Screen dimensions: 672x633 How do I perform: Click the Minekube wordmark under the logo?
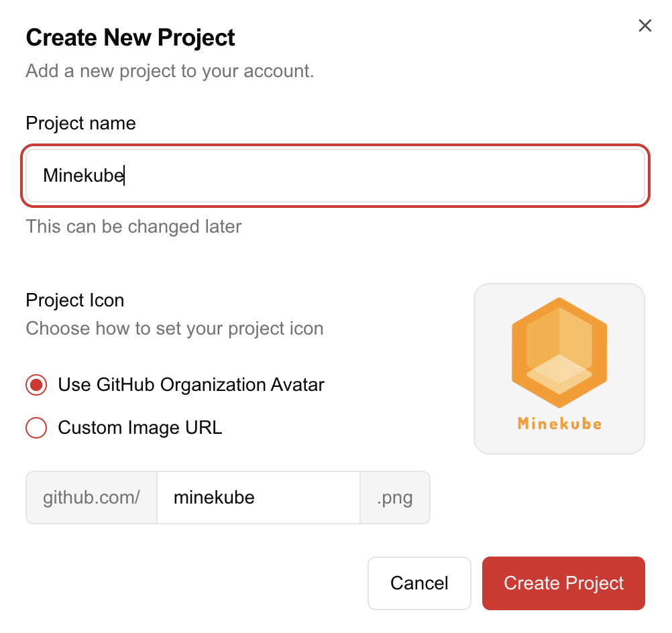point(559,423)
